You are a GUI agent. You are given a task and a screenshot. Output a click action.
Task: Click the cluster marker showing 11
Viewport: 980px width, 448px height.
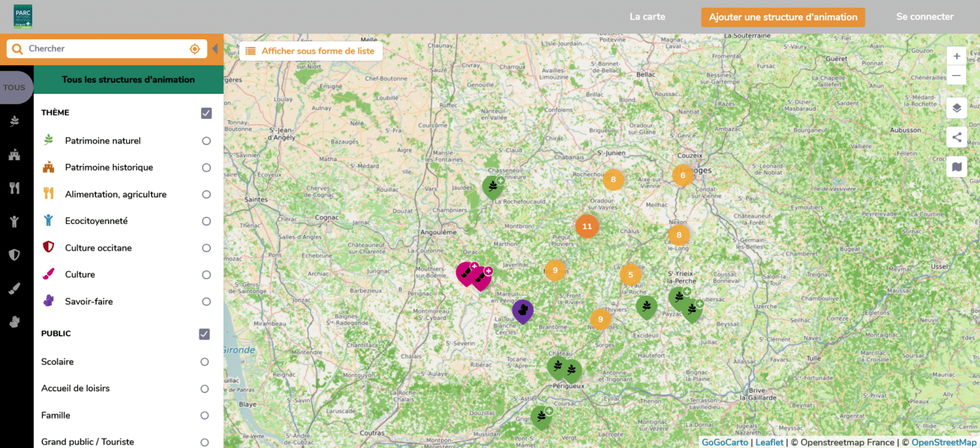coord(587,226)
